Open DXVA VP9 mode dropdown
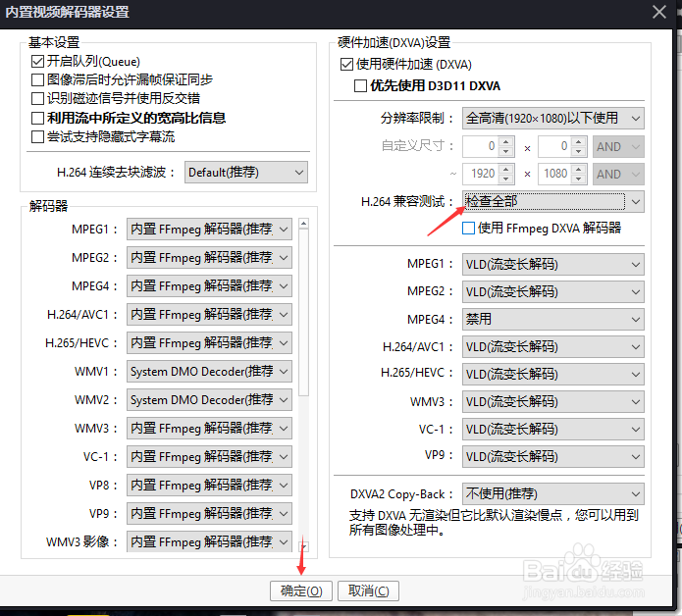682x616 pixels. pos(552,457)
